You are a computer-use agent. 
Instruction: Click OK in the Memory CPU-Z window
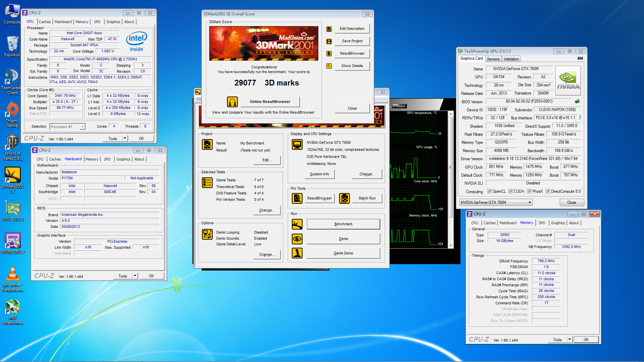tap(586, 340)
